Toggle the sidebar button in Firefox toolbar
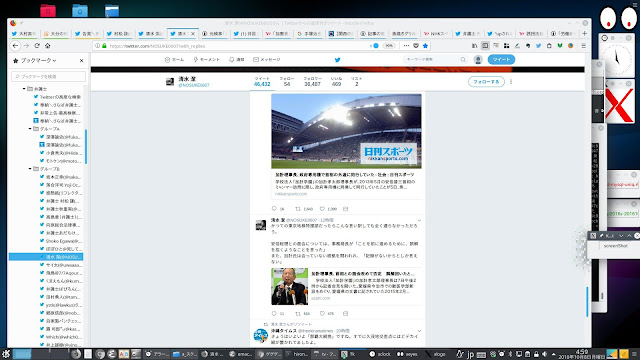Viewport: 640px width, 360px height. click(x=485, y=46)
